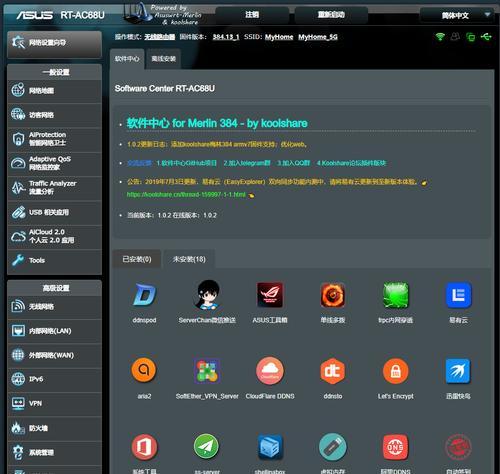
Task: Open the ddnspod plugin
Action: [x=144, y=295]
